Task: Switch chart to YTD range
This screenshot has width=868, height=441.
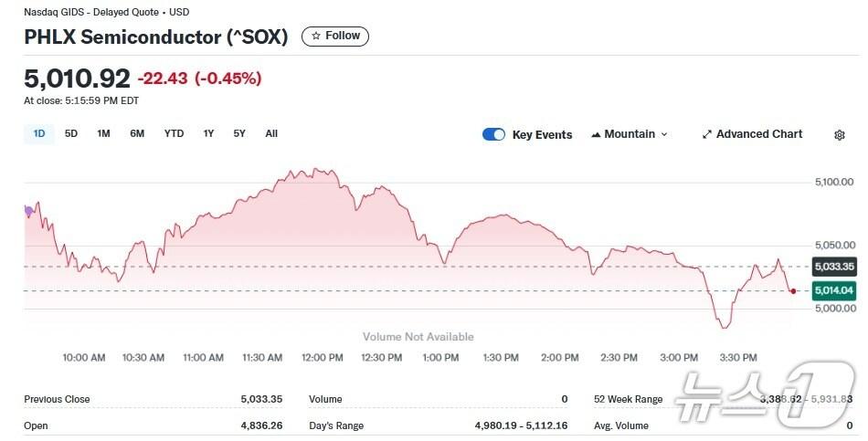Action: click(174, 134)
